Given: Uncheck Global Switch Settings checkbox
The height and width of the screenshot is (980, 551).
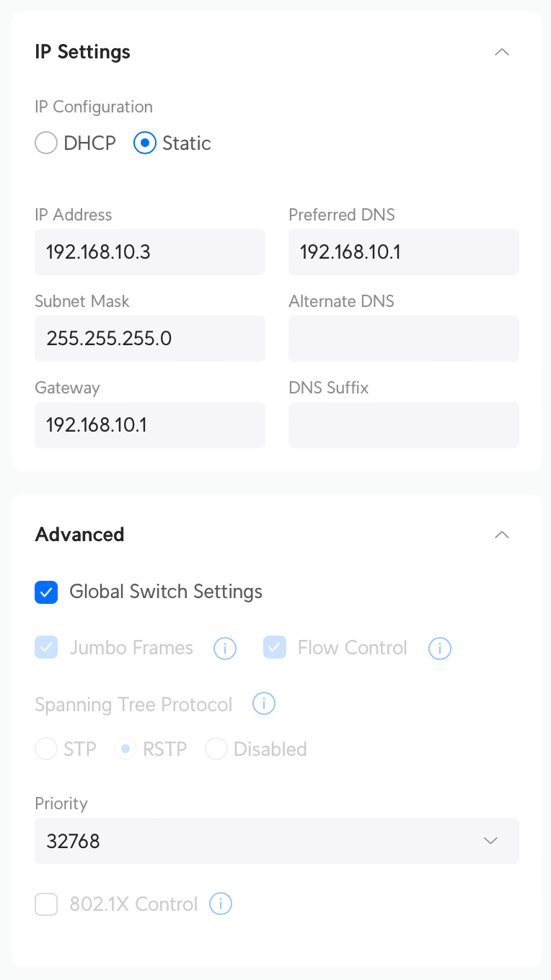Looking at the screenshot, I should point(46,592).
